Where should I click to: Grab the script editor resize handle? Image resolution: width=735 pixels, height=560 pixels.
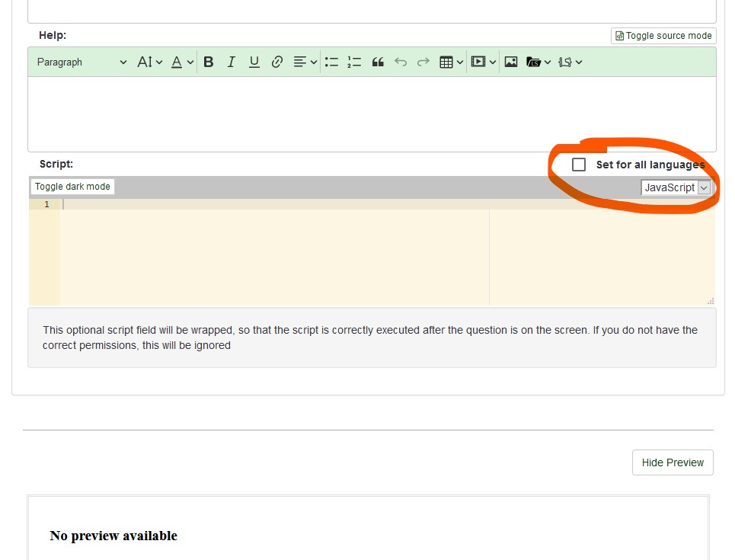point(711,301)
